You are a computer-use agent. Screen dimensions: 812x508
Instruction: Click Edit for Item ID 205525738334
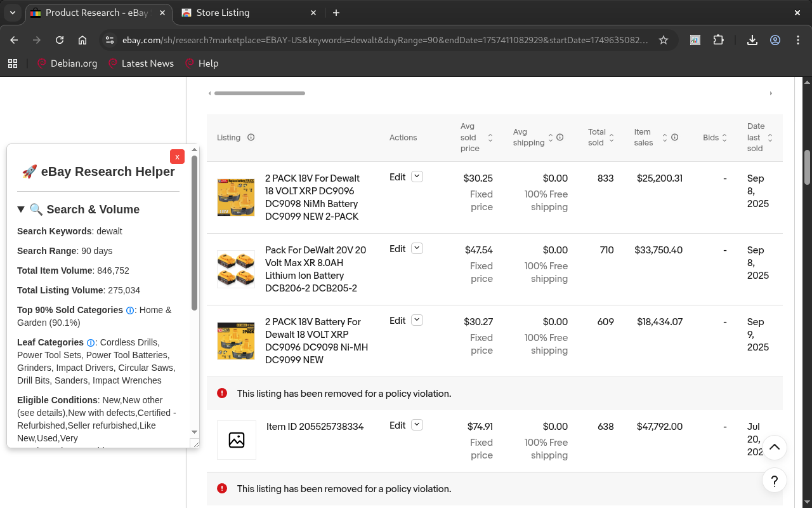point(397,425)
